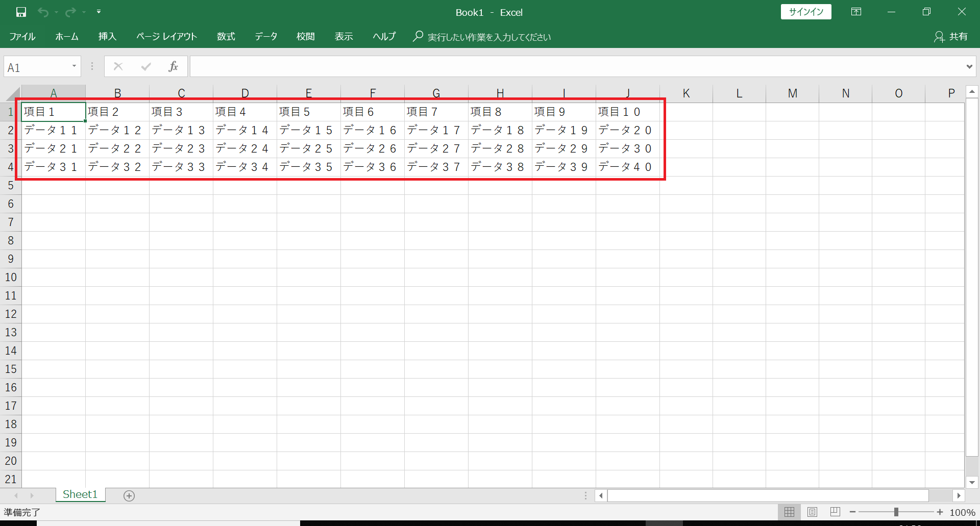Open the ホーム ribbon tab
The width and height of the screenshot is (980, 526).
pos(67,37)
